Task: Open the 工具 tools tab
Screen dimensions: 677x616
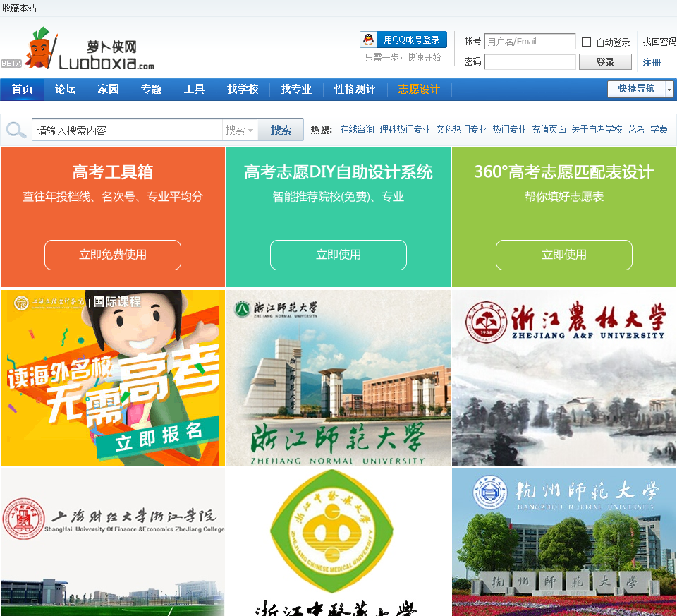Action: pos(195,90)
